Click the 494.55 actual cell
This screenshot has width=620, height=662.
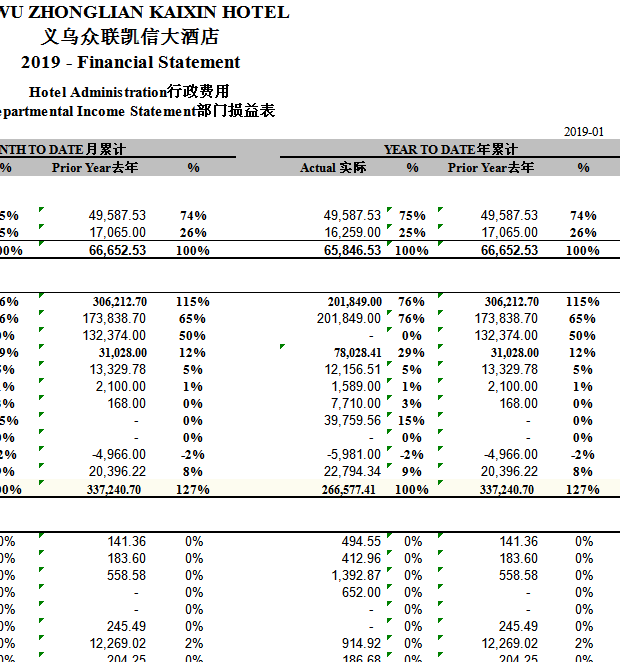pyautogui.click(x=361, y=541)
